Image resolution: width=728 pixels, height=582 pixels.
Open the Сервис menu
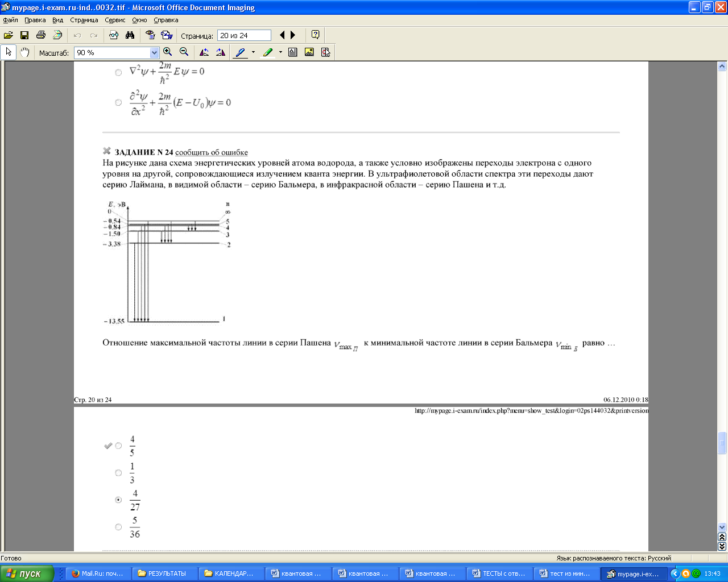(115, 20)
